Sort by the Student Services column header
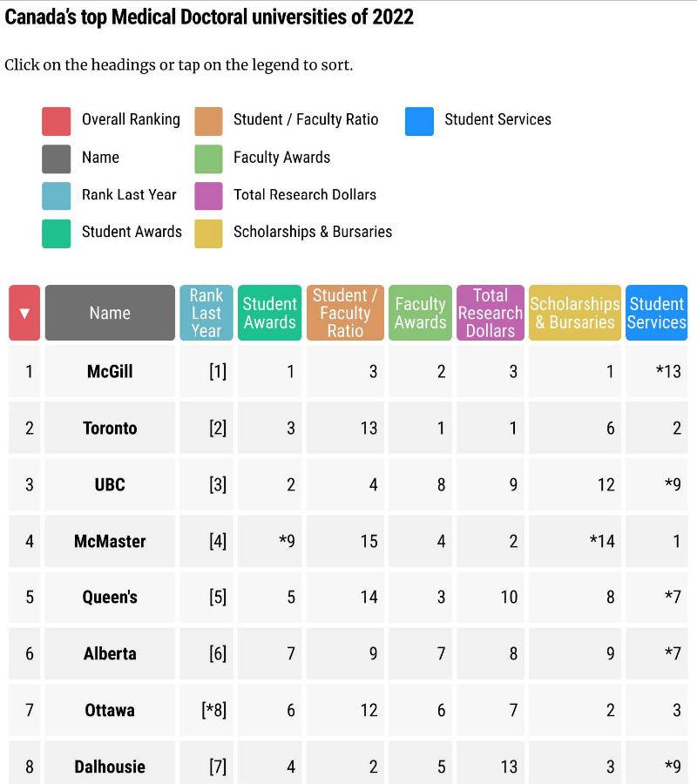 [x=657, y=313]
